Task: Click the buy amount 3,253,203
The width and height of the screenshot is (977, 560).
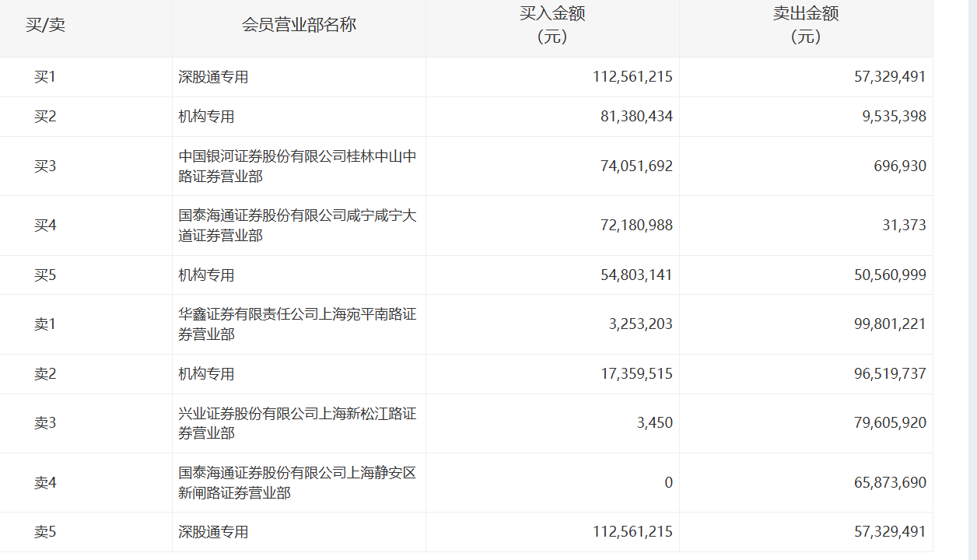Action: tap(641, 324)
